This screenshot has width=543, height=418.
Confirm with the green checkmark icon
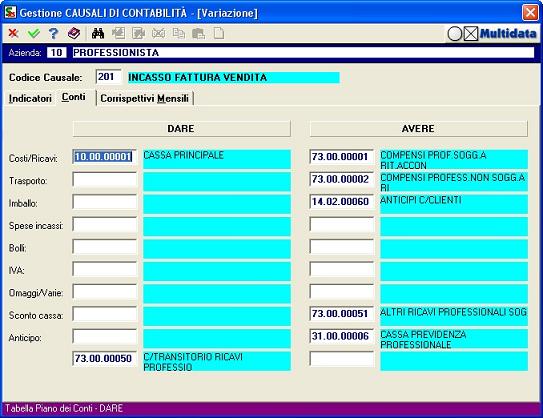point(34,33)
